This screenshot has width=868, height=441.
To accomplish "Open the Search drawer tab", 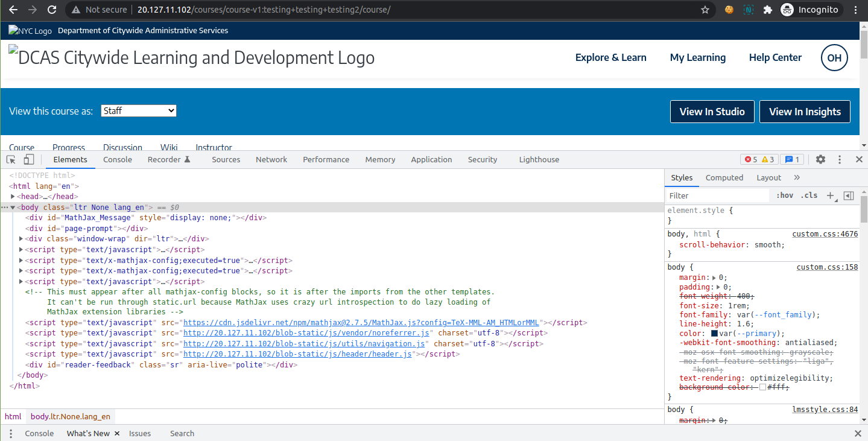I will pyautogui.click(x=182, y=433).
